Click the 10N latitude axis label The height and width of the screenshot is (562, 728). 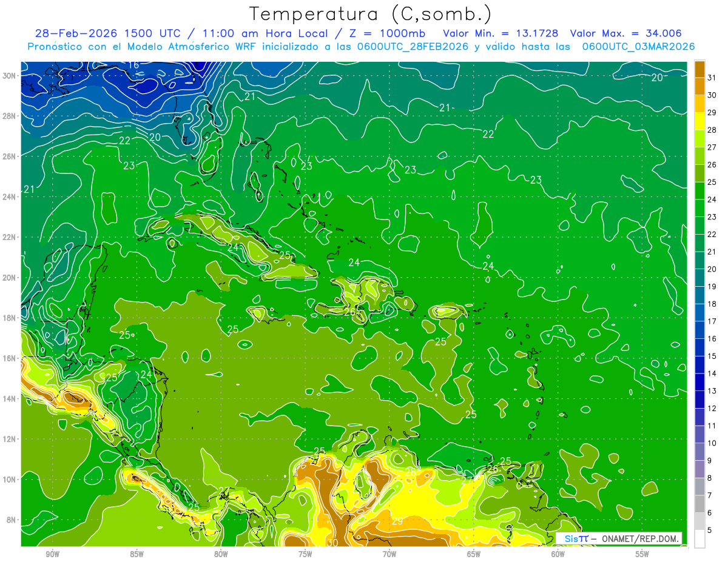(10, 480)
